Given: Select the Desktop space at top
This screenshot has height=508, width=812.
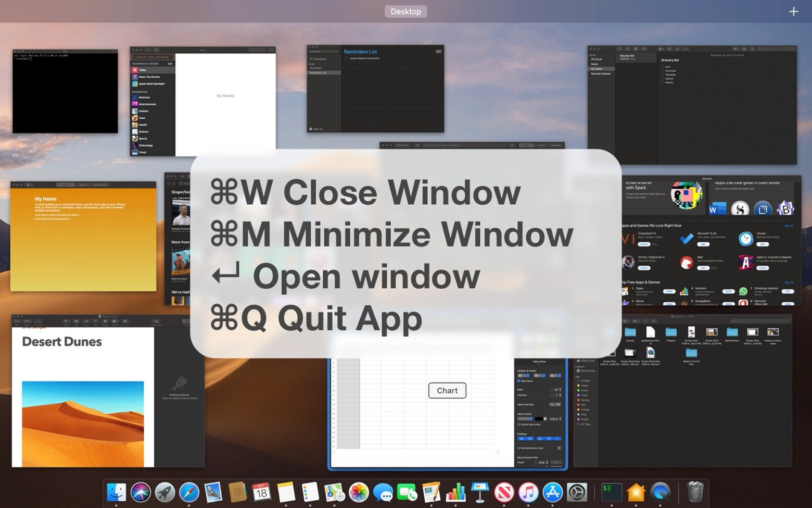Looking at the screenshot, I should coord(405,11).
